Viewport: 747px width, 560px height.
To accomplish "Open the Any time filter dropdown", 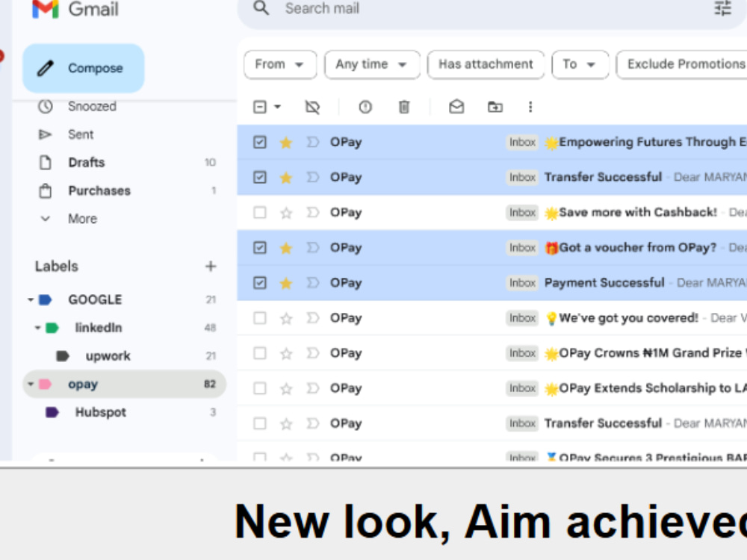I will tap(372, 64).
